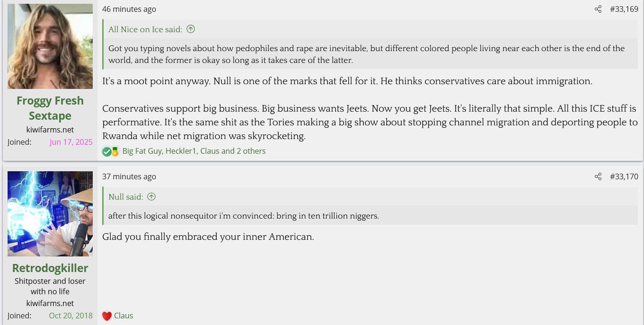Click the red heart reaction icon
Image resolution: width=644 pixels, height=325 pixels.
(x=107, y=316)
